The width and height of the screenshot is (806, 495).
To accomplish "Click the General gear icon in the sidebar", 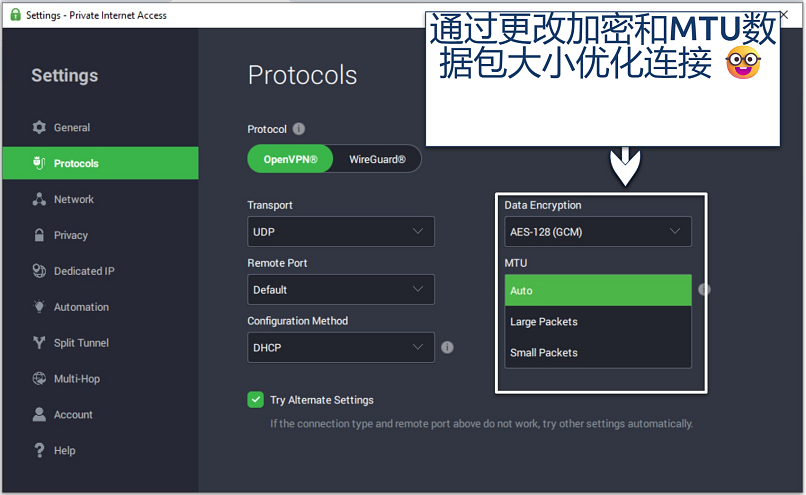I will click(39, 127).
